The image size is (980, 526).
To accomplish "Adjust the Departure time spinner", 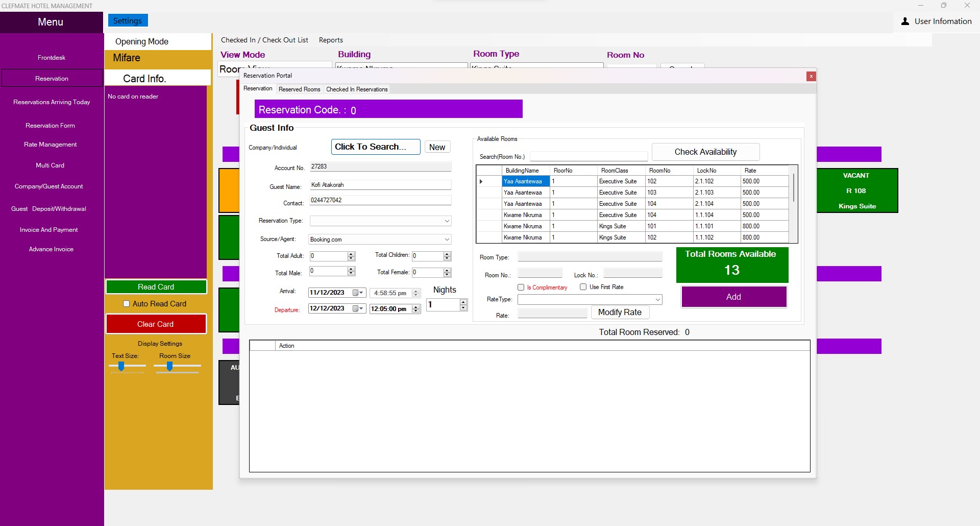I will pyautogui.click(x=416, y=309).
